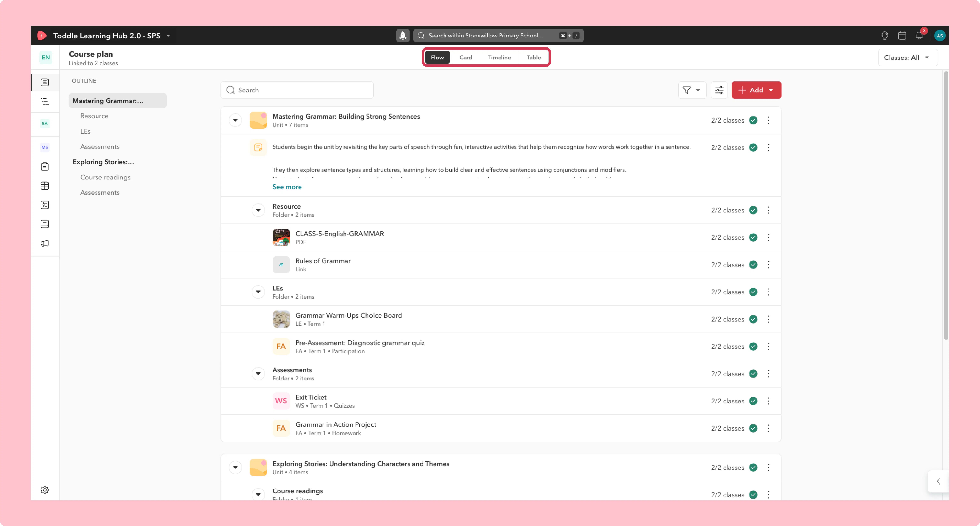The height and width of the screenshot is (526, 980).
Task: Open the lightbulb tips icon
Action: (x=885, y=35)
